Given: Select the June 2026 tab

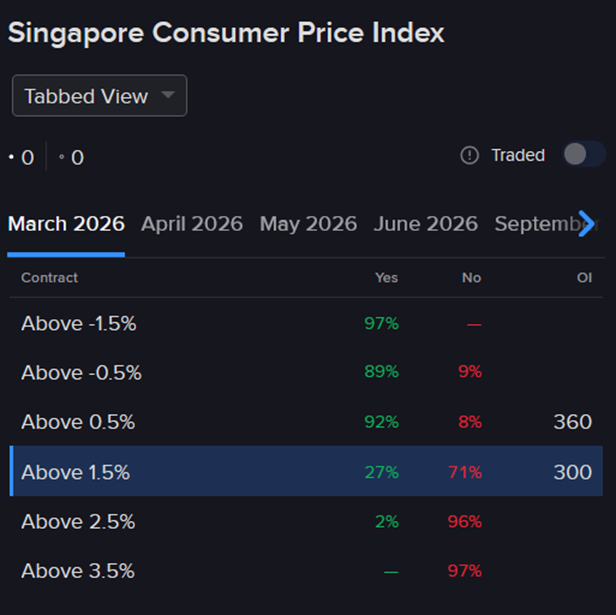Looking at the screenshot, I should (426, 224).
